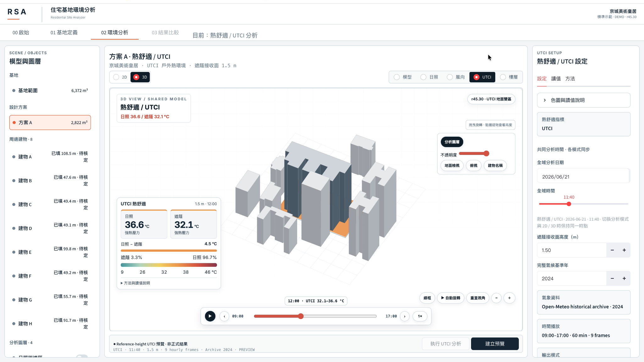Click the 氣象資料 Open-Meteo card
The image size is (644, 362).
click(x=584, y=302)
